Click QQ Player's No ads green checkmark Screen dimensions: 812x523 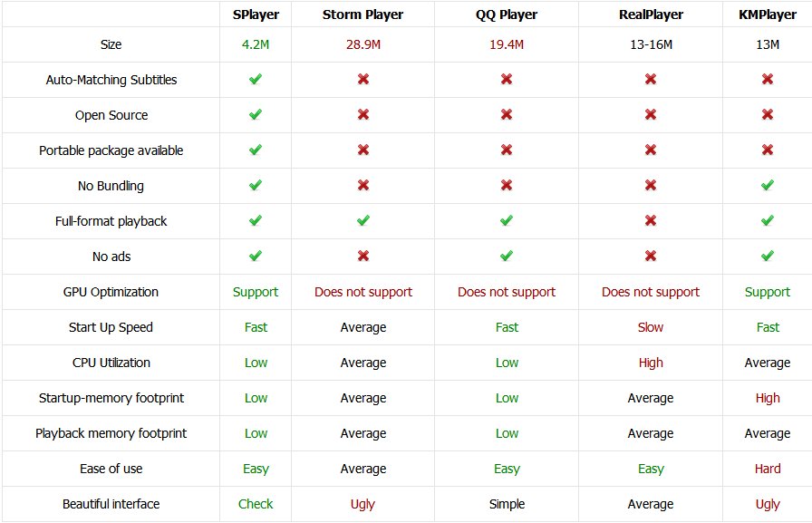click(507, 256)
